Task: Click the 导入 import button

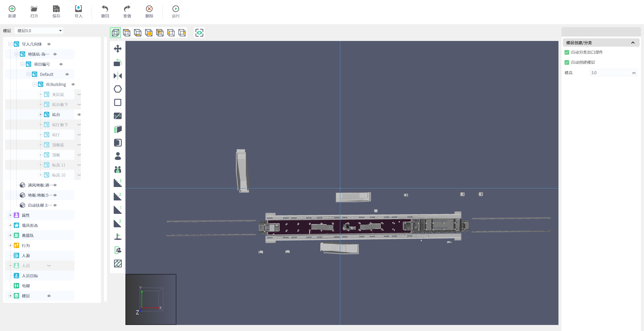Action: pos(78,11)
